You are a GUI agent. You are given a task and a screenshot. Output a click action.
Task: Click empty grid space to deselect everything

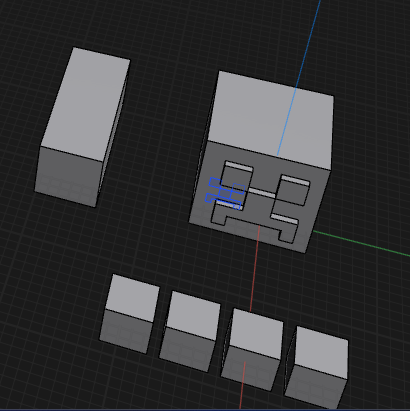coord(367,50)
